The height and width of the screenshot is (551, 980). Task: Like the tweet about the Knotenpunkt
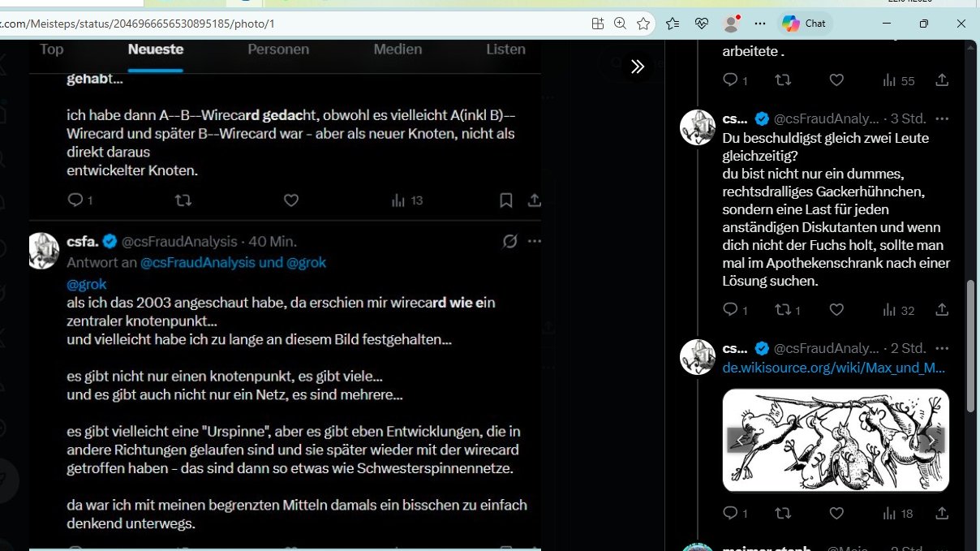290,549
